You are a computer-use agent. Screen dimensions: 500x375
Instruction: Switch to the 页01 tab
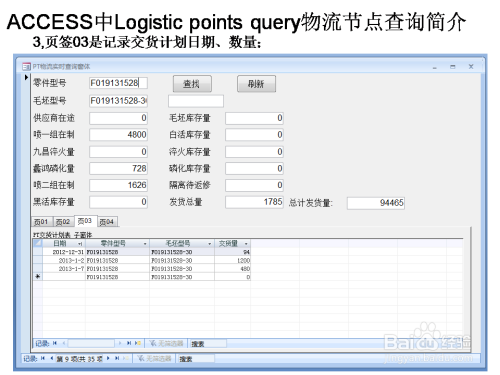tap(41, 222)
